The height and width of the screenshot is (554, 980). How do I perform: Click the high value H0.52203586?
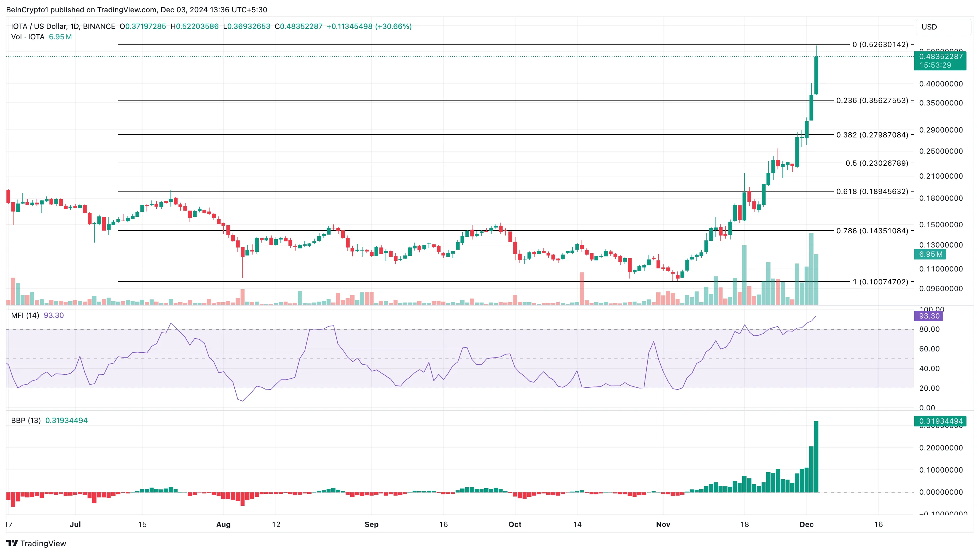(x=195, y=27)
